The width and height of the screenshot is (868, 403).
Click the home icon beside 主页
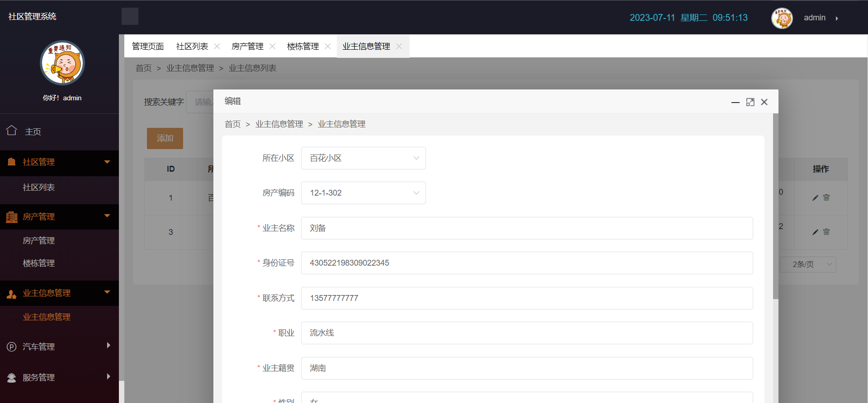tap(12, 131)
